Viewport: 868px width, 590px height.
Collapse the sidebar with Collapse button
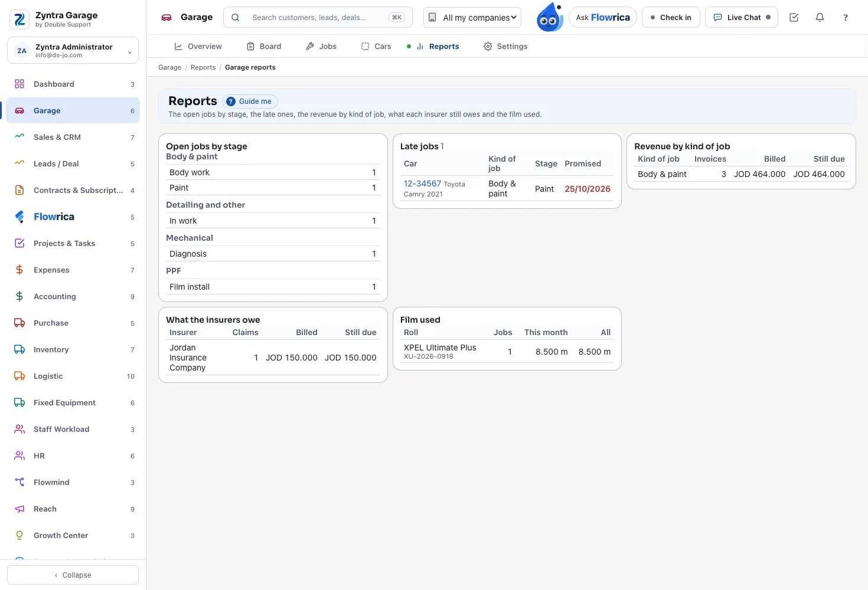pyautogui.click(x=73, y=575)
